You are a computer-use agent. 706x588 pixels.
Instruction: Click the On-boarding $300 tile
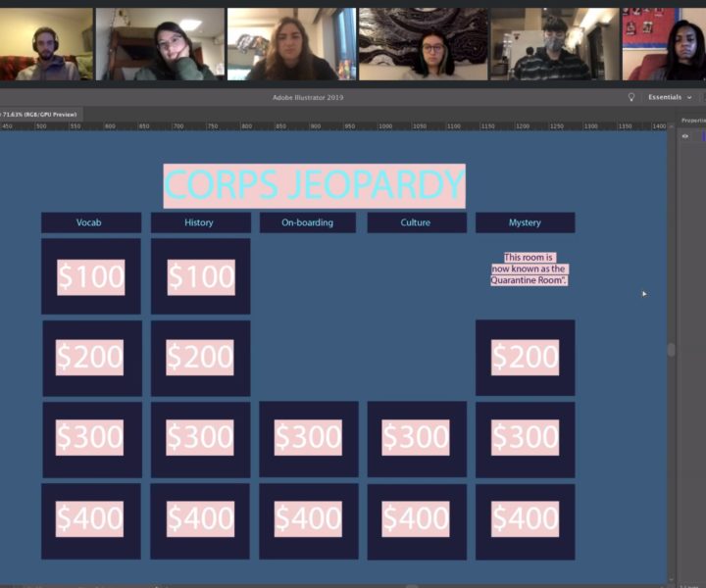pos(308,438)
